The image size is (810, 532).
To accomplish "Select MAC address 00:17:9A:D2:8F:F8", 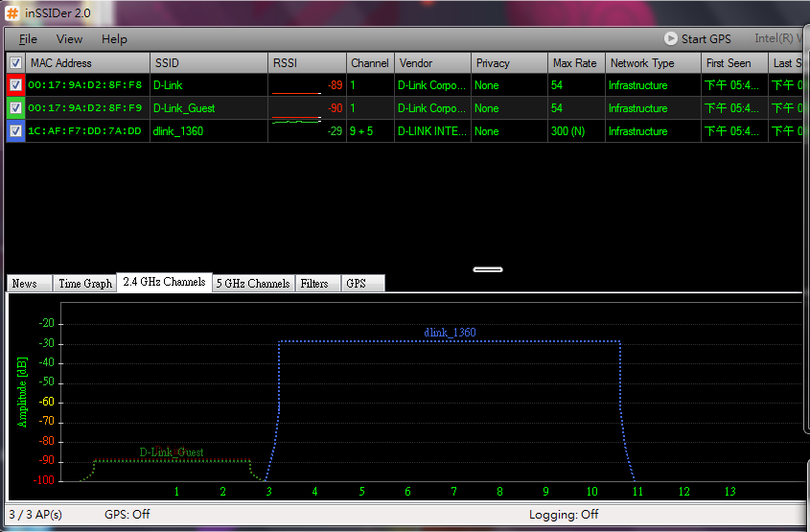I will (84, 84).
